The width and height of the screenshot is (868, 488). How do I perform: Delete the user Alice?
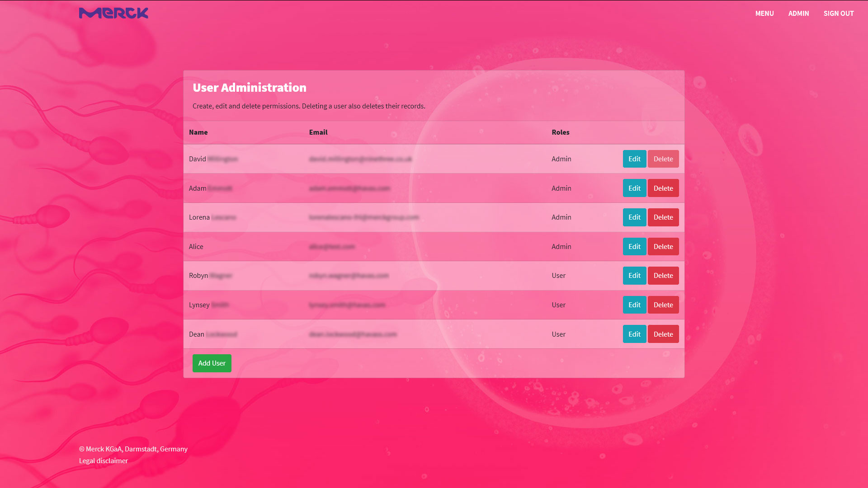tap(663, 246)
